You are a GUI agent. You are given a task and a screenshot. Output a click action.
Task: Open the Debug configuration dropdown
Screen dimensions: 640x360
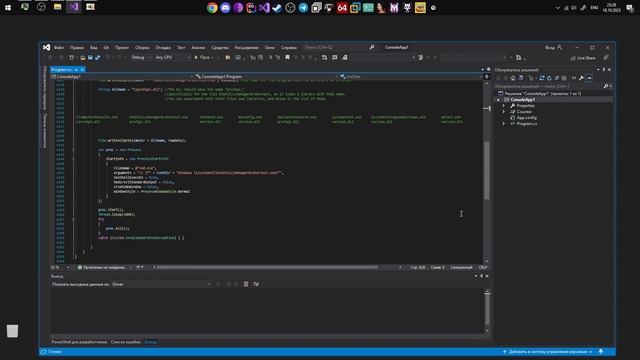click(141, 58)
